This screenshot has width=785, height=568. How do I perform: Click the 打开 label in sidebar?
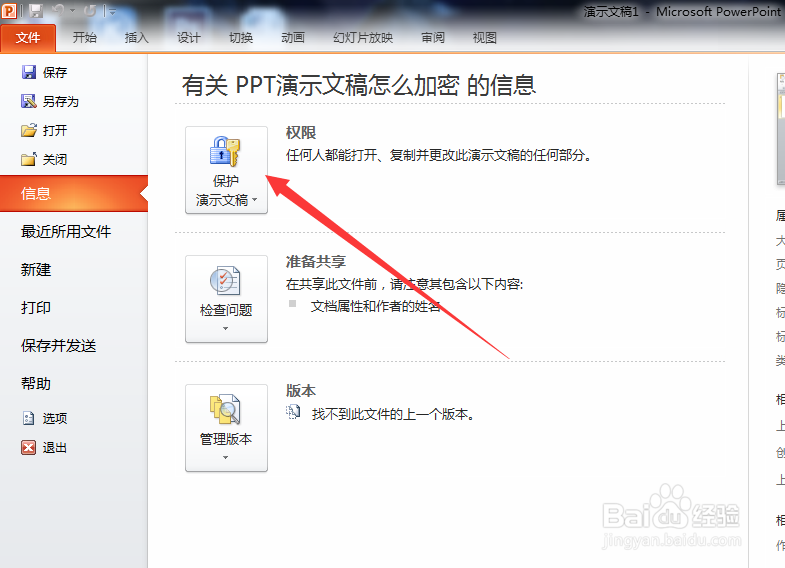[x=55, y=131]
